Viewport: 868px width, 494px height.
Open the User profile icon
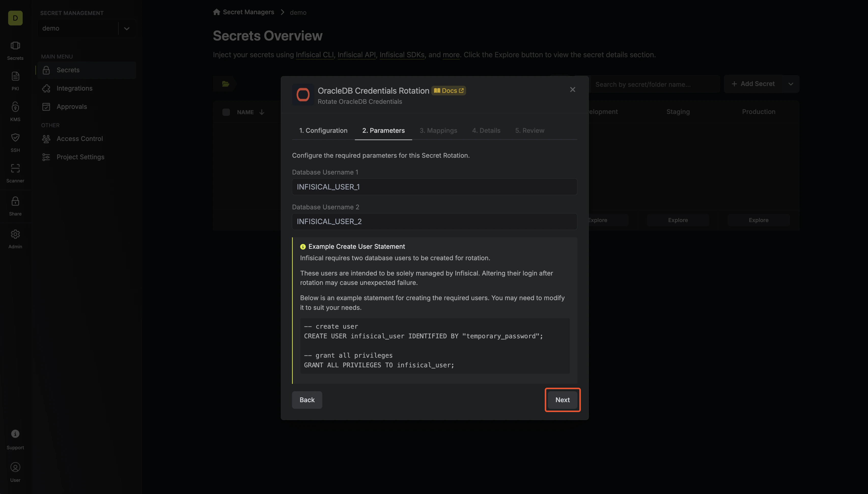(x=15, y=467)
